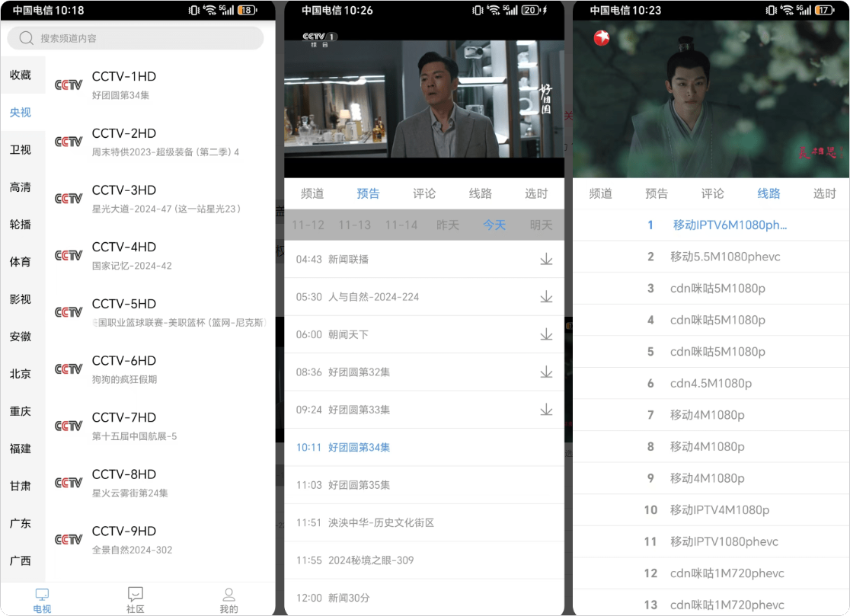Switch to 评论 tab in CCTV1 player
Image resolution: width=850 pixels, height=616 pixels.
[x=424, y=194]
